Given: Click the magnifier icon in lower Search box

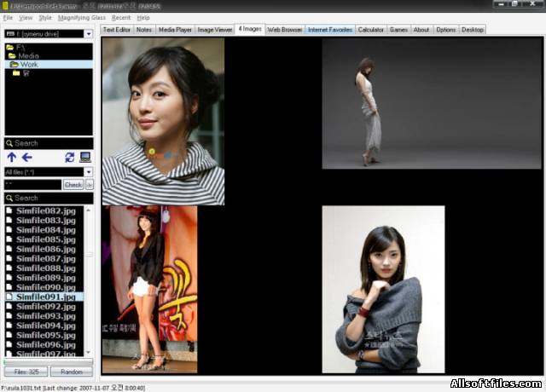Looking at the screenshot, I should [x=9, y=198].
